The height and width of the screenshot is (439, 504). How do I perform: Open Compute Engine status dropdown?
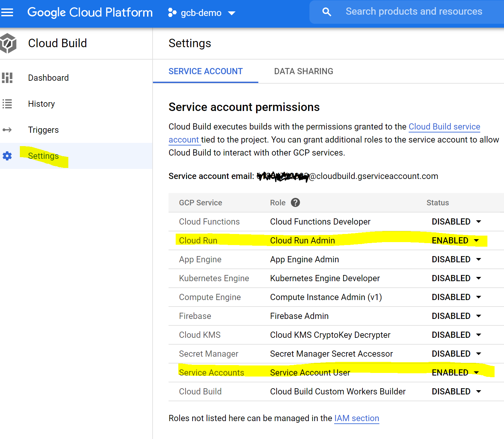(456, 297)
